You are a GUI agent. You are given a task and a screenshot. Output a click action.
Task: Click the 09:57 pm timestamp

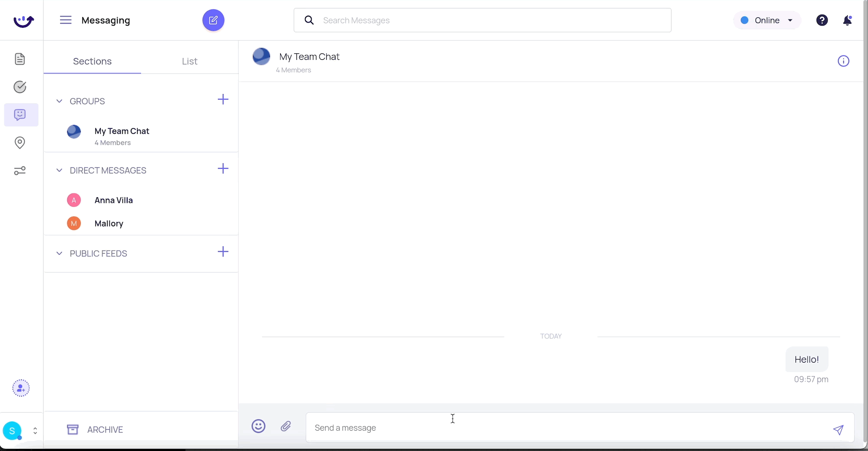pyautogui.click(x=811, y=379)
